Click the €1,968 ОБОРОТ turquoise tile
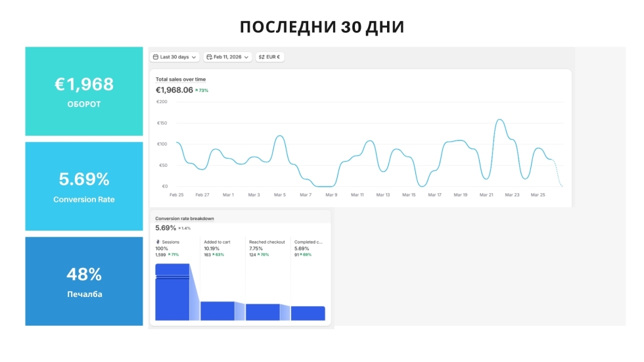 click(84, 91)
